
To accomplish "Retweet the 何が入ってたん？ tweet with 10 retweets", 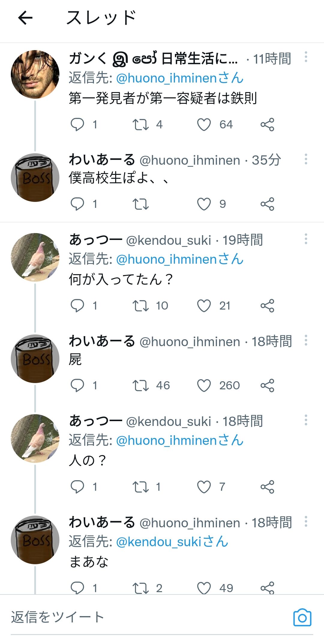I will tap(140, 306).
